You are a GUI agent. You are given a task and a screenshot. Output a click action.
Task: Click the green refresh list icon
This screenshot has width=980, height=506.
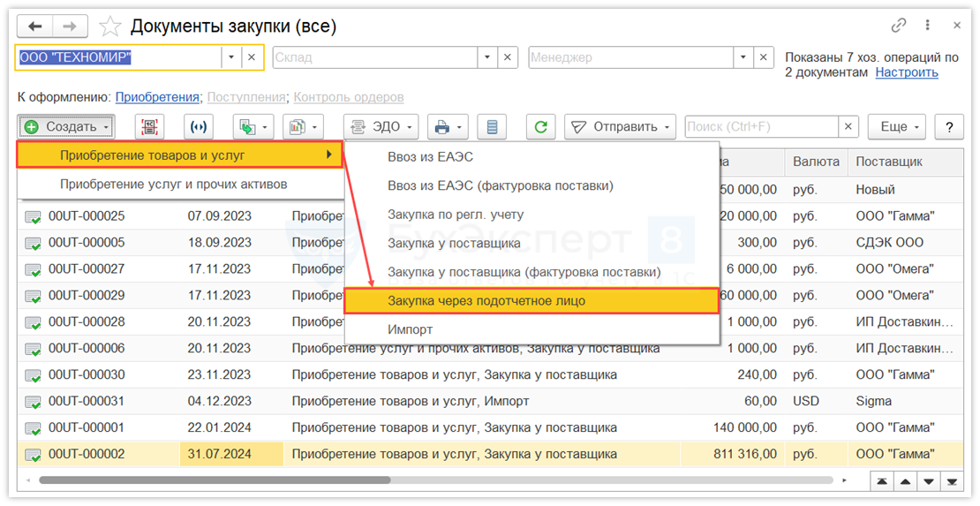[x=541, y=127]
